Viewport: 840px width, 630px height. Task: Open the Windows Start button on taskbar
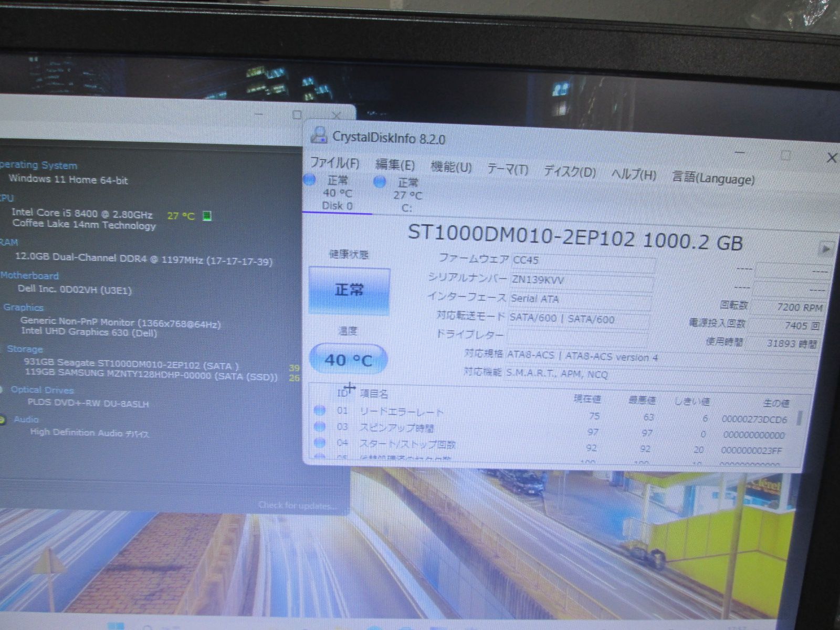pyautogui.click(x=115, y=626)
